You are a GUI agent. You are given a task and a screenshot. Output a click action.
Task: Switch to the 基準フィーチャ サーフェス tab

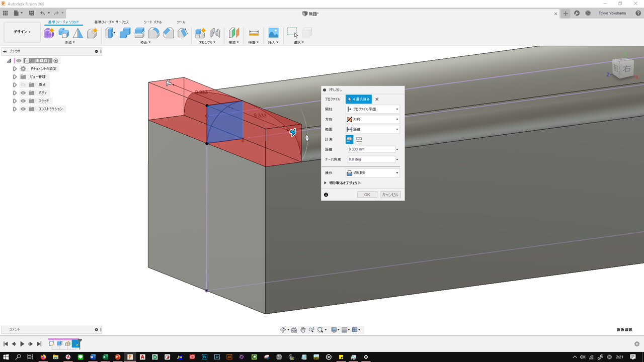click(x=112, y=22)
